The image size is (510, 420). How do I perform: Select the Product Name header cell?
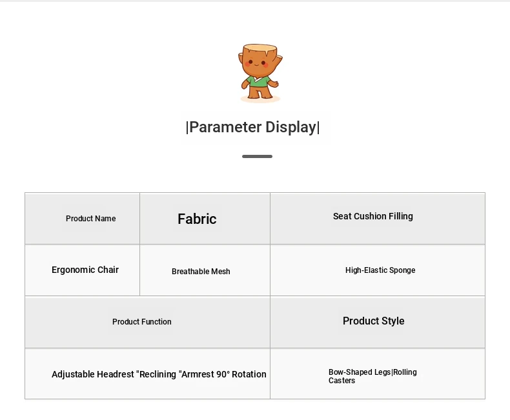point(82,219)
